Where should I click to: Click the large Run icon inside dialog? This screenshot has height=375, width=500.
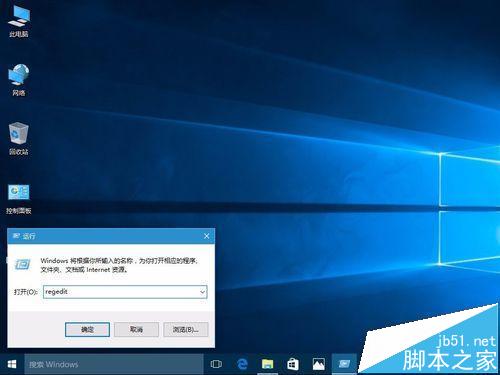[23, 265]
